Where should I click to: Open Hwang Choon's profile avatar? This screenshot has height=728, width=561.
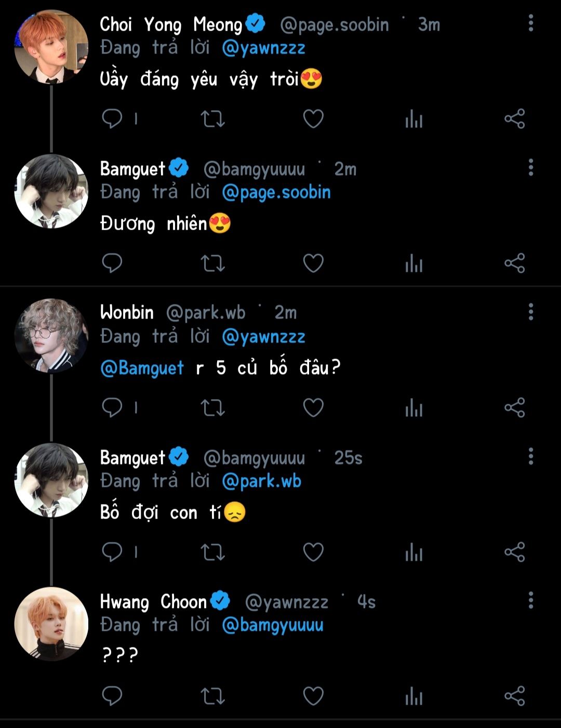pyautogui.click(x=51, y=624)
